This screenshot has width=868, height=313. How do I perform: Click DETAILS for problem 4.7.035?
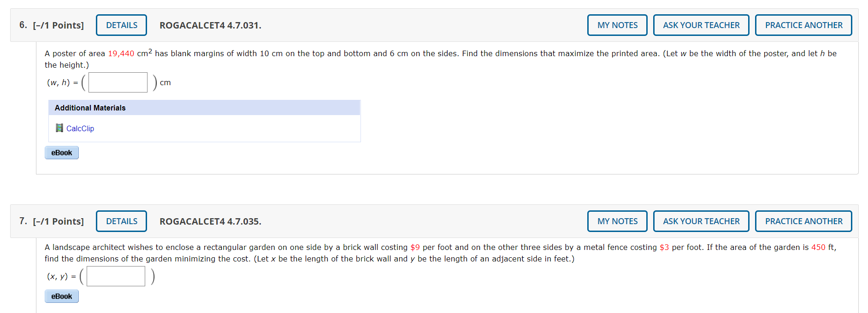121,221
